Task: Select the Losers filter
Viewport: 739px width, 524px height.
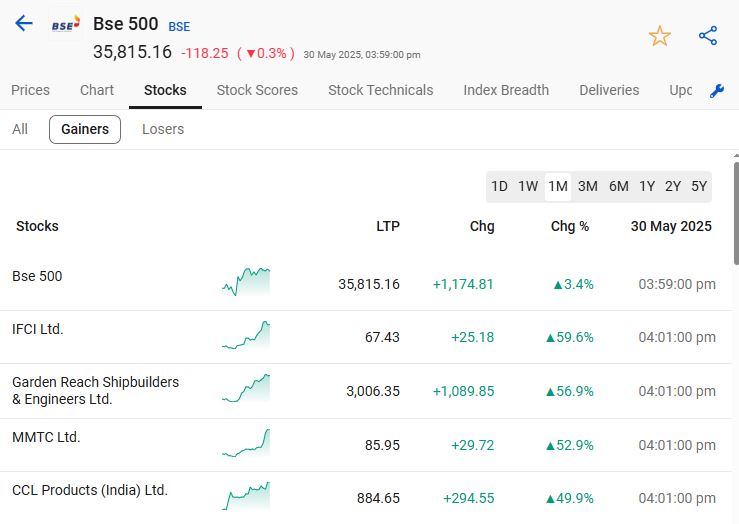Action: [x=163, y=129]
